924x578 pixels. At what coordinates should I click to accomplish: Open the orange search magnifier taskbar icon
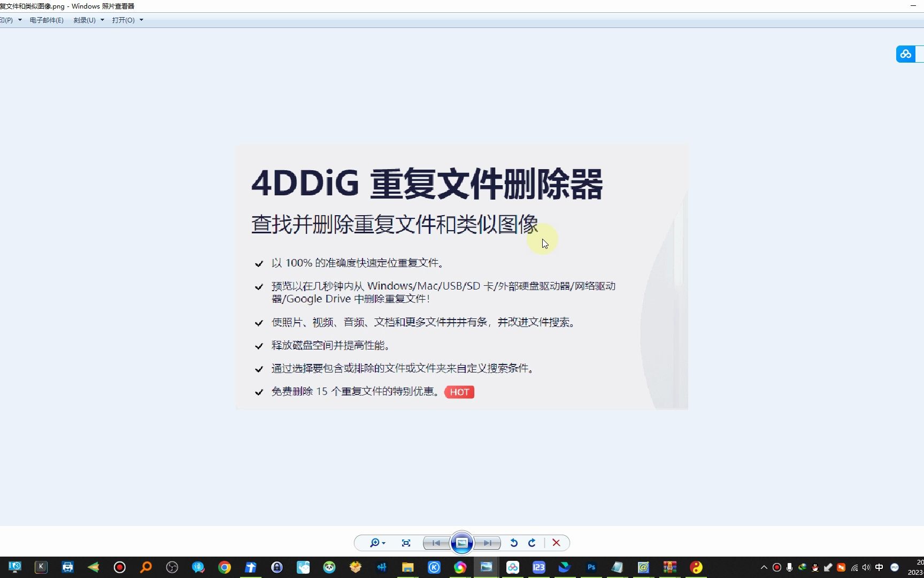click(146, 567)
